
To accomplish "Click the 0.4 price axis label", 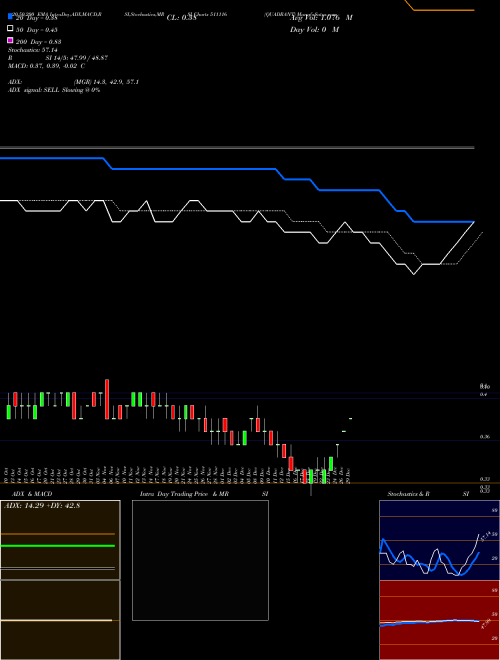I will pos(483,394).
